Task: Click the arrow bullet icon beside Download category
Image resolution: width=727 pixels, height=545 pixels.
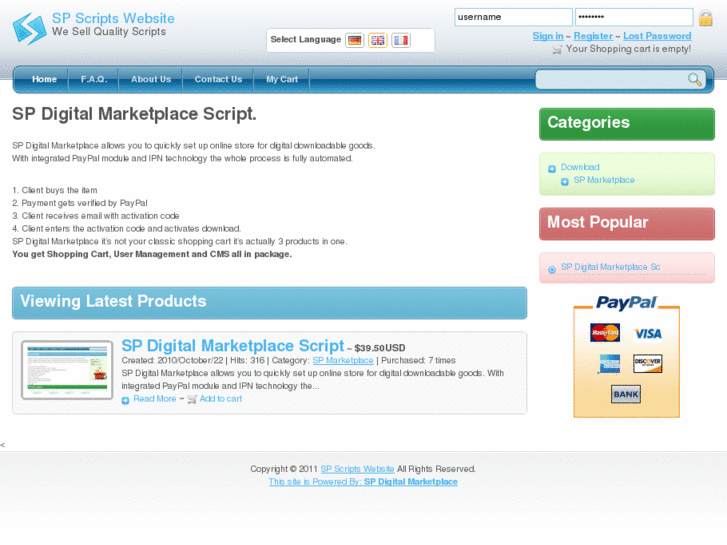Action: (x=552, y=168)
